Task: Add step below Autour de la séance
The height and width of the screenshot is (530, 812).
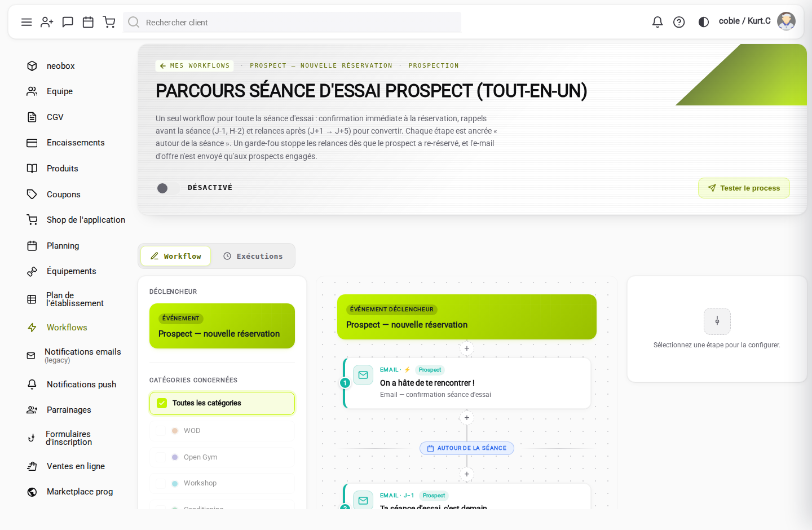Action: coord(467,474)
